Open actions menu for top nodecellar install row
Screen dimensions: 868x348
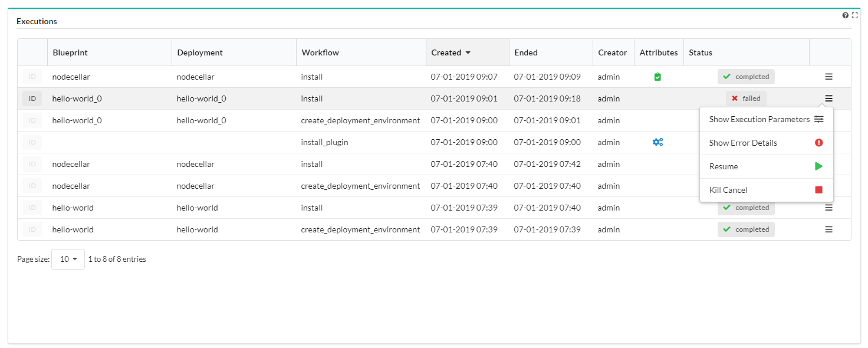tap(828, 77)
